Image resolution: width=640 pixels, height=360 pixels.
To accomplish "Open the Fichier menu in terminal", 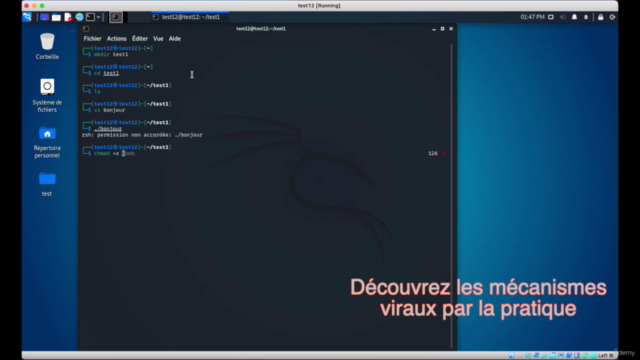I will click(x=92, y=38).
